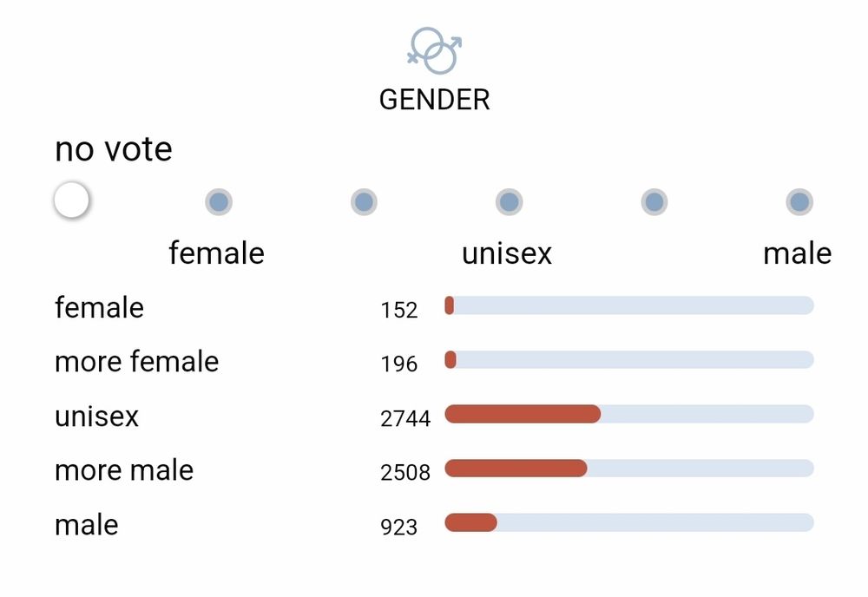Click the unisex results bar
Viewport: 868px width, 597px height.
(629, 414)
